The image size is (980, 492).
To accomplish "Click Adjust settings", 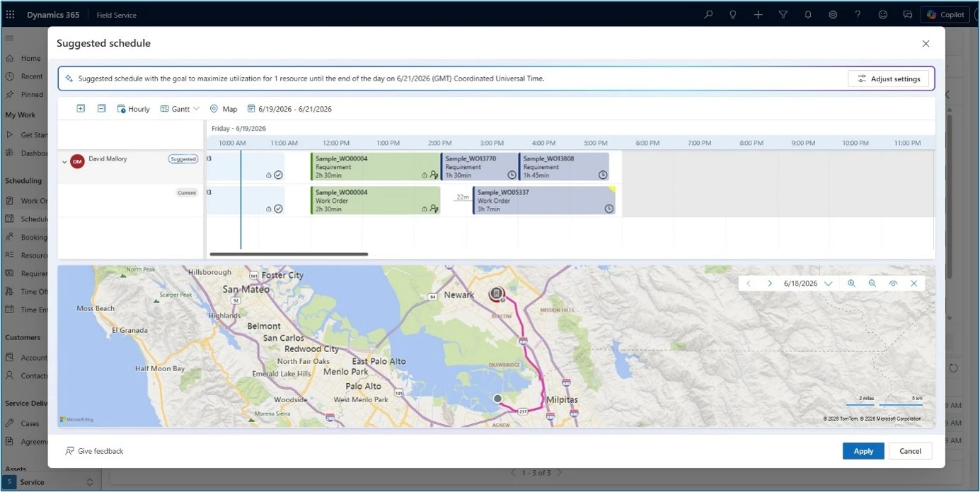I will (x=888, y=78).
